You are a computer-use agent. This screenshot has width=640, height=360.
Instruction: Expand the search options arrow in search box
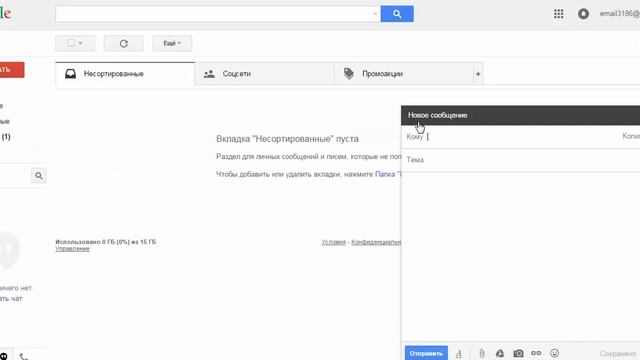point(375,14)
